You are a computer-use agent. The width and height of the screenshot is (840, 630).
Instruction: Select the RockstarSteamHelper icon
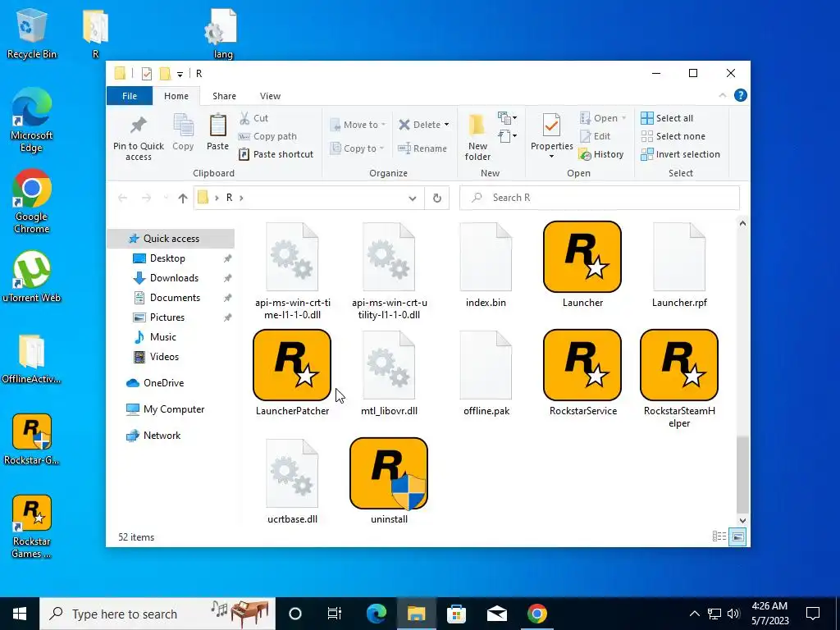678,365
